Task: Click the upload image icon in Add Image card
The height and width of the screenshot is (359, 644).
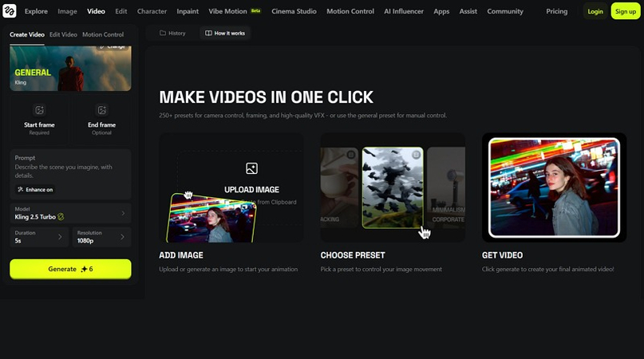Action: (x=251, y=168)
